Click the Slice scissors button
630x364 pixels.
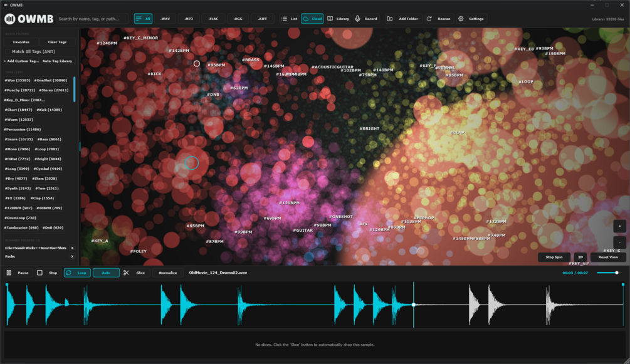pos(135,273)
